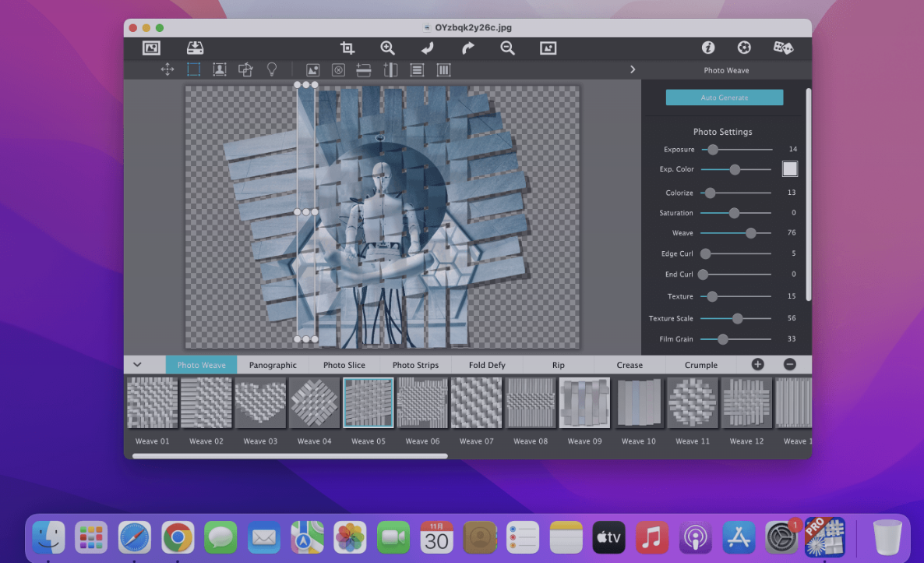The image size is (924, 563).
Task: Click the remove strip circled-x icon
Action: tap(338, 70)
